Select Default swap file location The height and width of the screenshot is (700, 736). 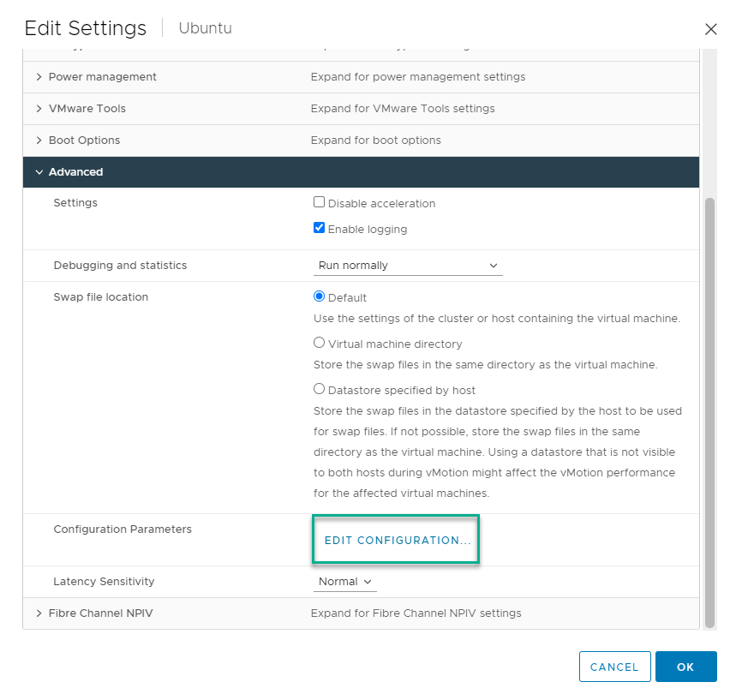320,296
